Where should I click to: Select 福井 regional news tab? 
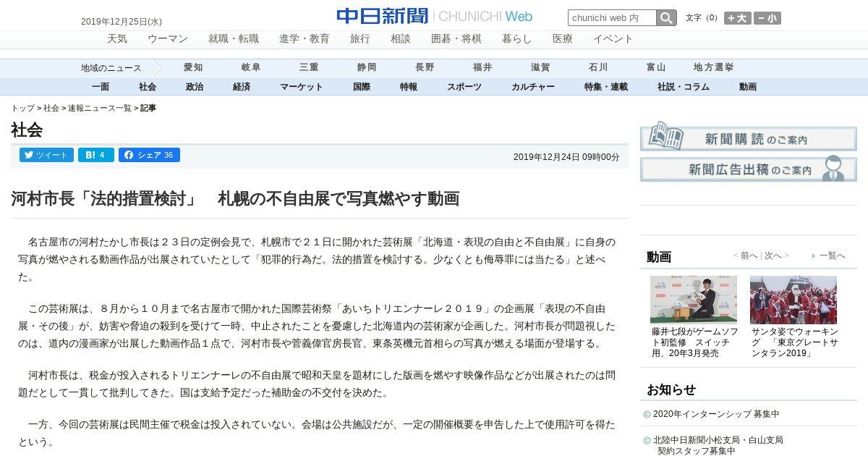(x=482, y=67)
